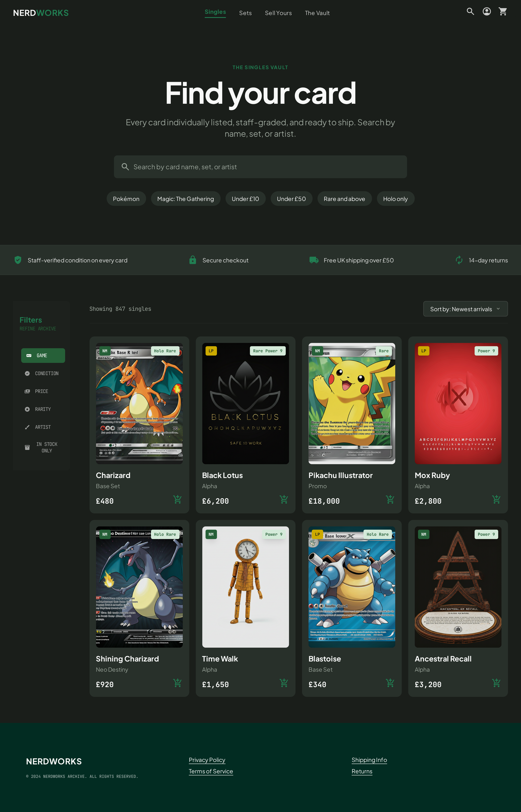Image resolution: width=521 pixels, height=812 pixels.
Task: Go to the Sets nav tab
Action: point(245,13)
